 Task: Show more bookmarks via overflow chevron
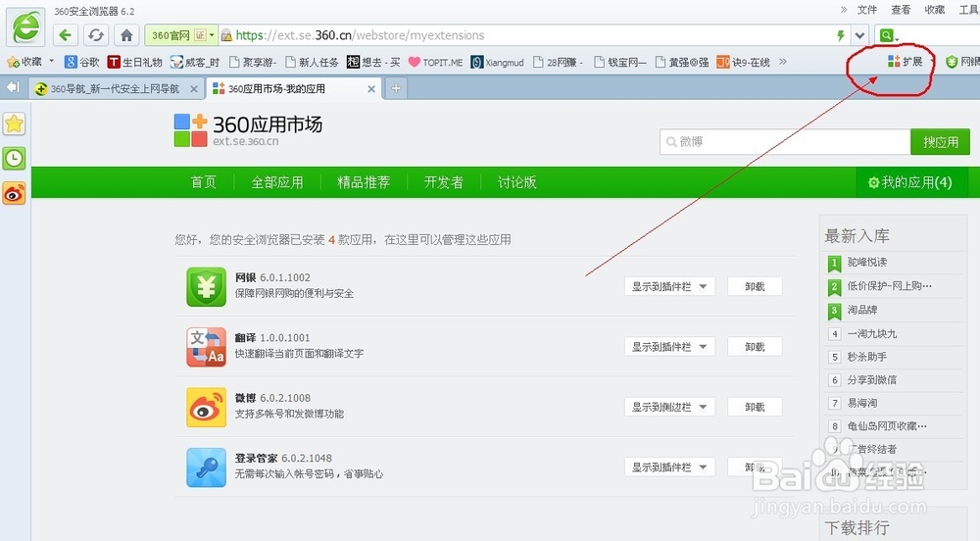(x=782, y=61)
